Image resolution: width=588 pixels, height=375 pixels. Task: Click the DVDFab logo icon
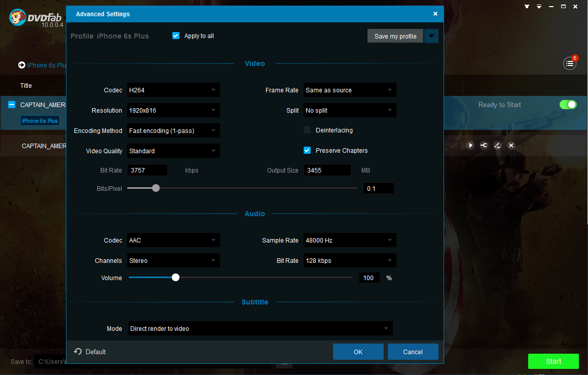point(18,17)
